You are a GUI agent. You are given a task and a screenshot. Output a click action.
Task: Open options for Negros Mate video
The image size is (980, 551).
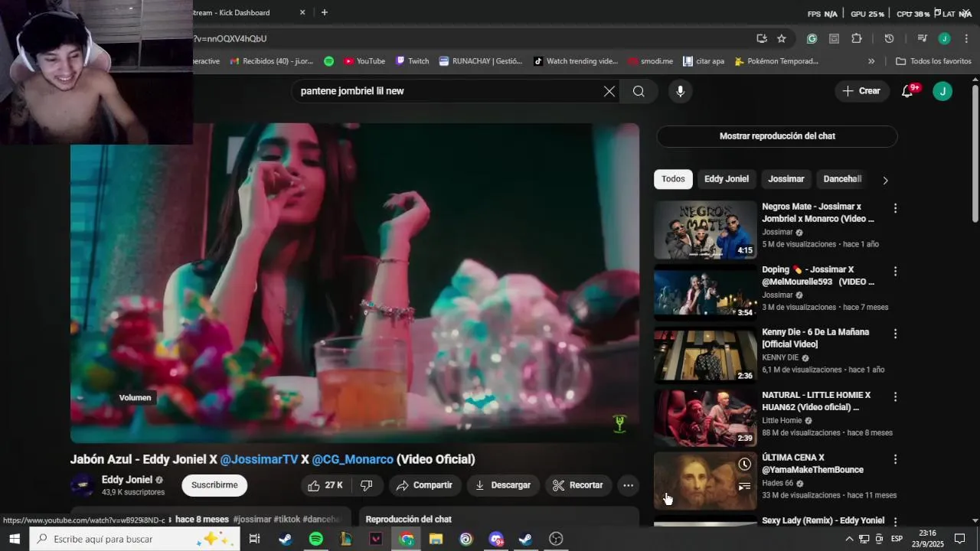(x=895, y=208)
